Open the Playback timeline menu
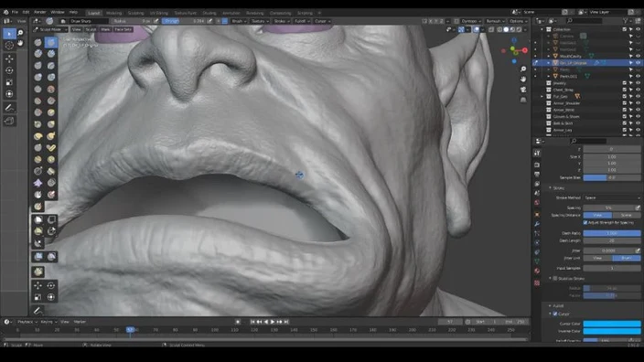Viewport: 644px width, 362px height. pos(27,322)
